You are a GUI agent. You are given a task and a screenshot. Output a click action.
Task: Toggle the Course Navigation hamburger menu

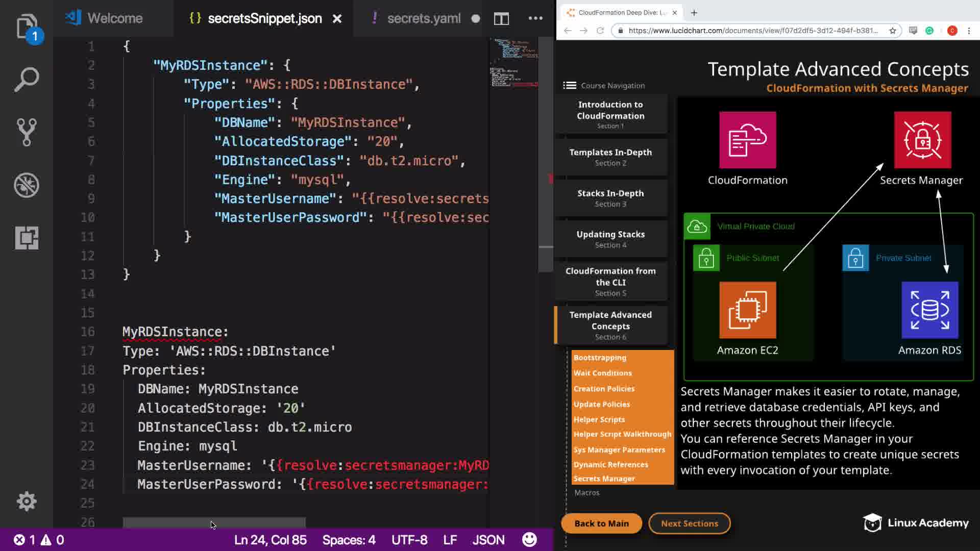570,85
